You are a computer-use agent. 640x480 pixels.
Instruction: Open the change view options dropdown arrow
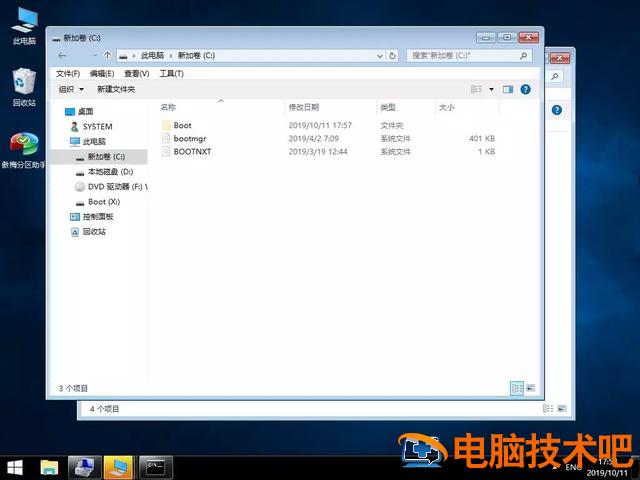point(491,89)
